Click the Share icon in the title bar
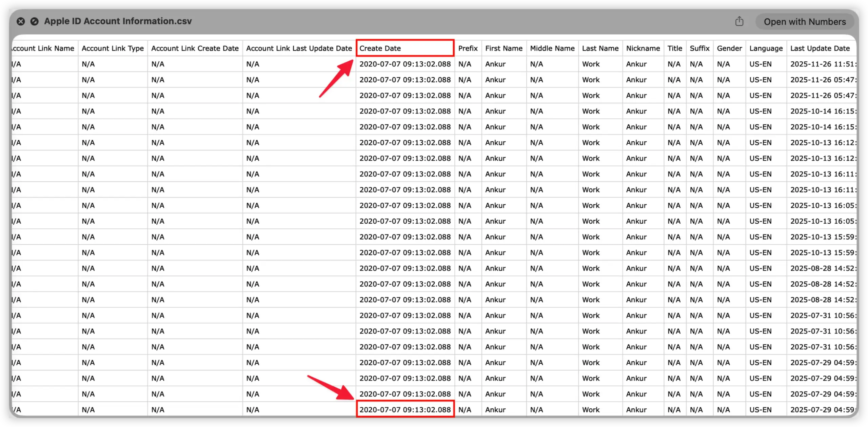Screen dimensions: 868x427 point(739,21)
